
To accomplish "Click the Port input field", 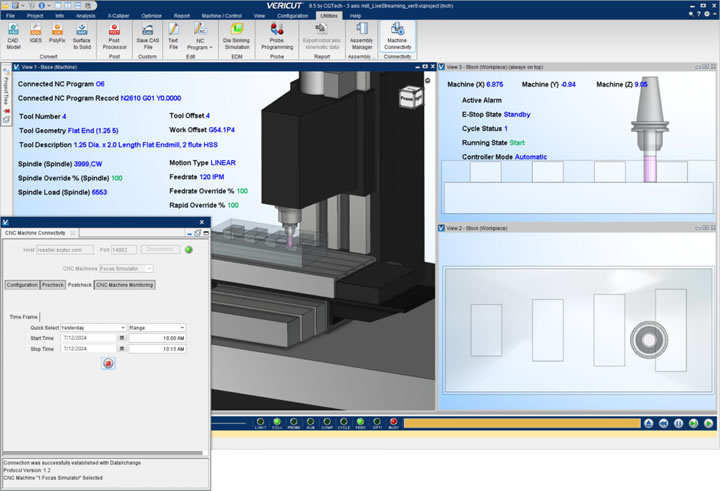I will 124,250.
